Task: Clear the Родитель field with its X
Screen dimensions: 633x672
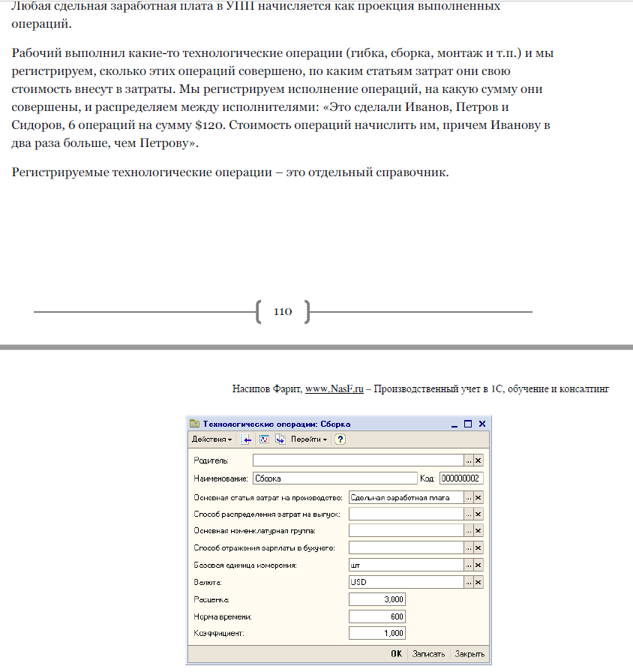Action: (x=478, y=460)
